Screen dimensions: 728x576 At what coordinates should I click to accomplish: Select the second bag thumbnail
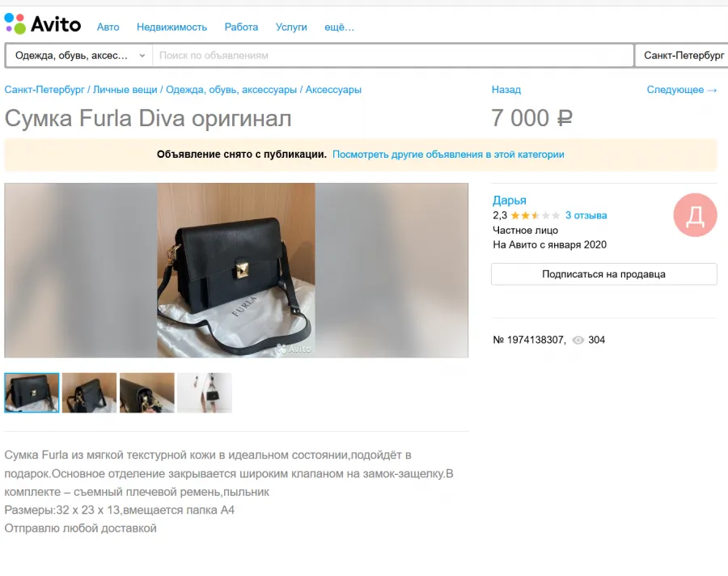click(90, 392)
